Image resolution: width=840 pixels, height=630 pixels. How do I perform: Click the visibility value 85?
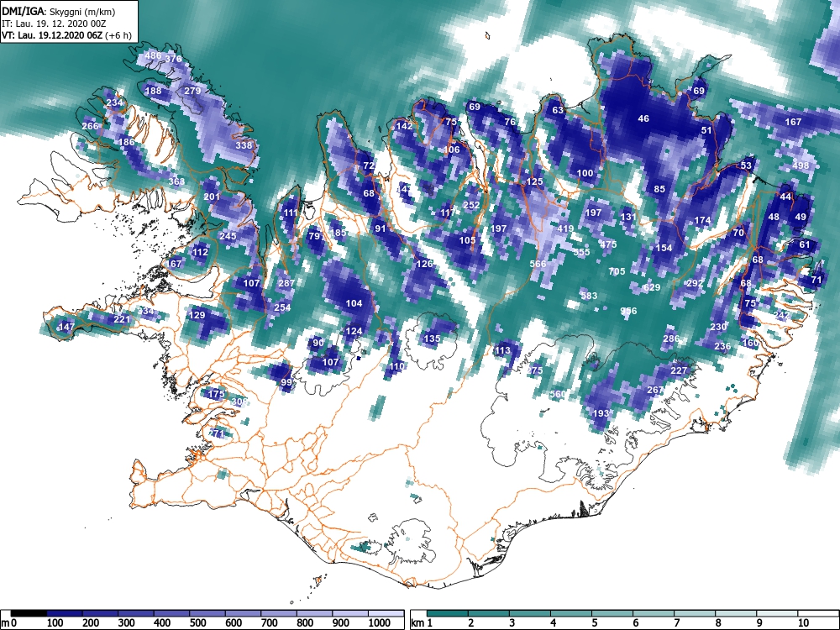[x=659, y=189]
